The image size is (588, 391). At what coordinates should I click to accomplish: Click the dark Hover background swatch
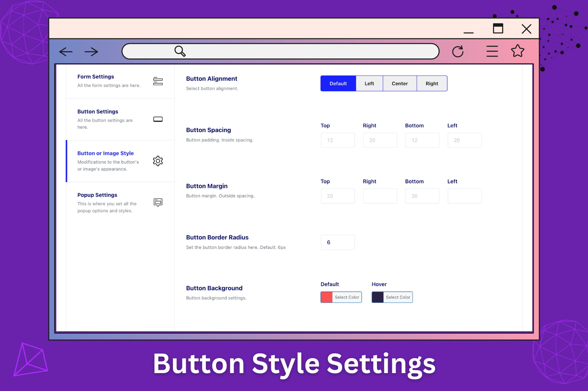pos(378,297)
